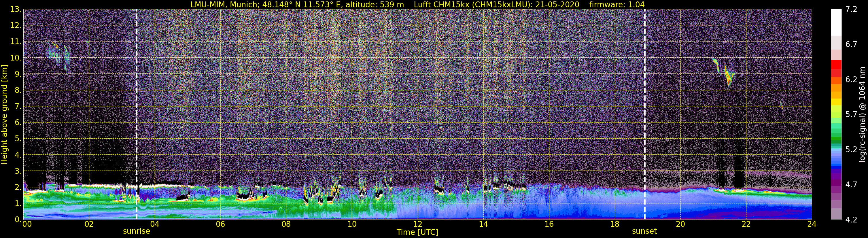This screenshot has height=238, width=868.
Task: Click the time axis tick '20'
Action: (680, 224)
